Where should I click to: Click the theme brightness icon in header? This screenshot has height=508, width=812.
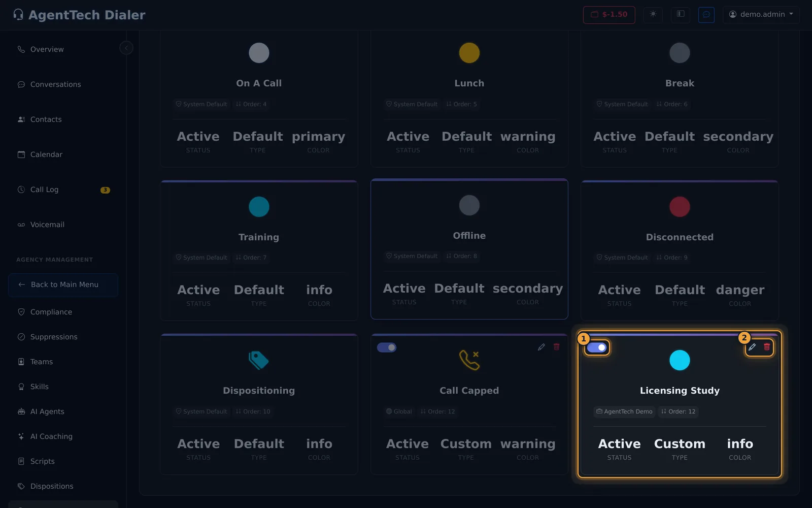point(653,14)
